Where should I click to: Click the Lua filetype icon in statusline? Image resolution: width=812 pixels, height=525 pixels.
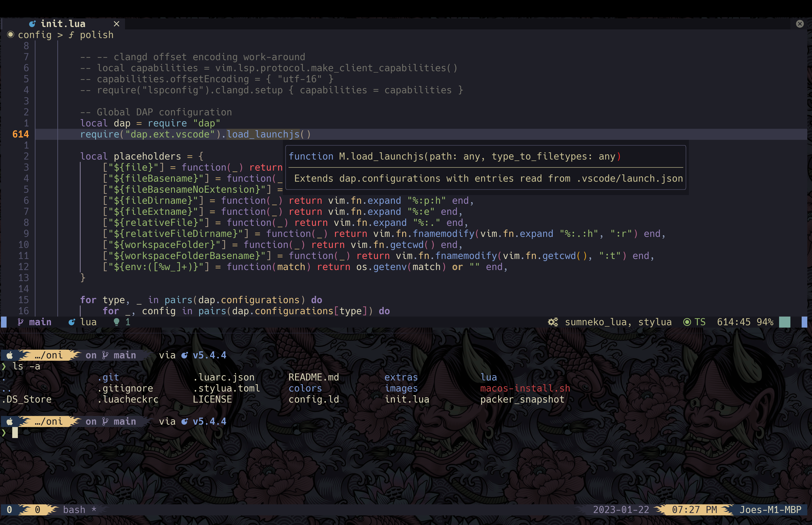(x=72, y=322)
